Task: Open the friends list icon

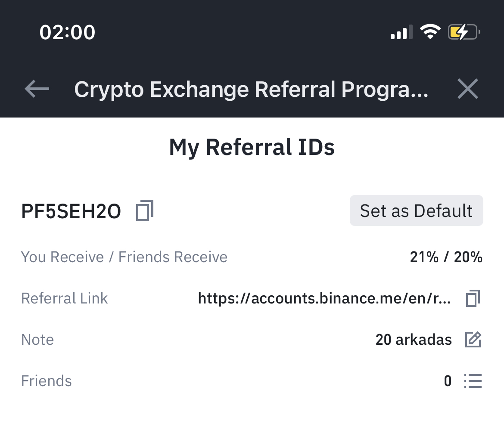Action: tap(473, 381)
